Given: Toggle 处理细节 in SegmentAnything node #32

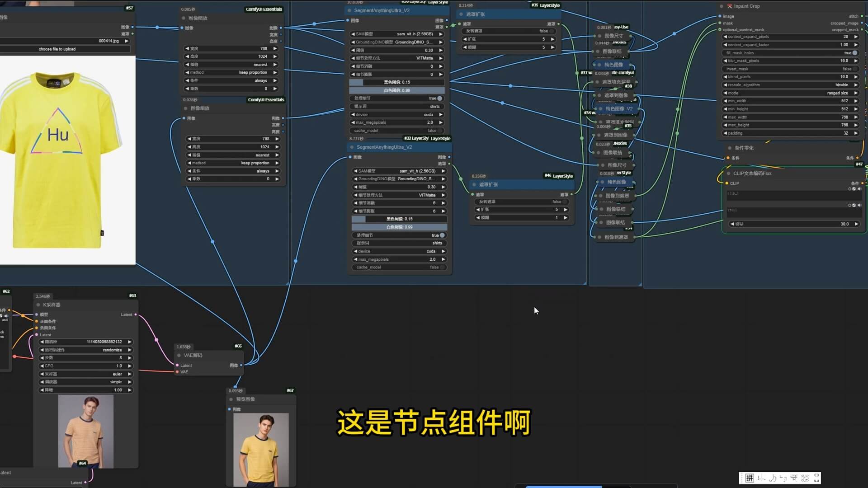Looking at the screenshot, I should pyautogui.click(x=399, y=235).
